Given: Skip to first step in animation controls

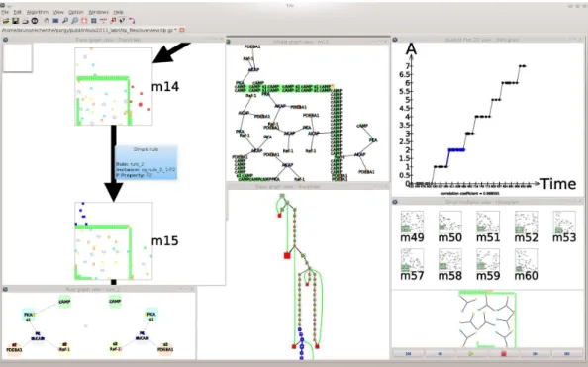Looking at the screenshot, I should pos(408,353).
